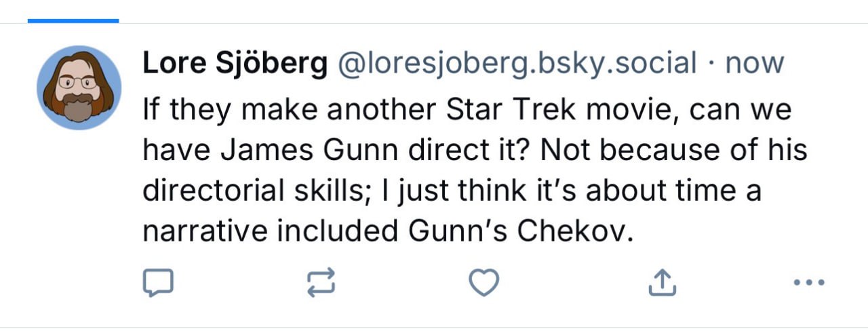Viewport: 868px width, 331px height.
Task: Like the post with the heart
Action: [x=484, y=283]
